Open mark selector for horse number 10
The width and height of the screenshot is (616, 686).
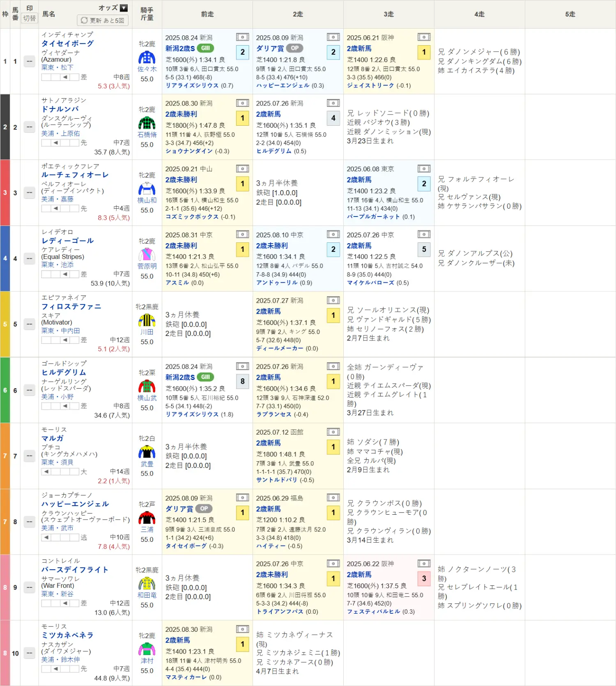(30, 653)
